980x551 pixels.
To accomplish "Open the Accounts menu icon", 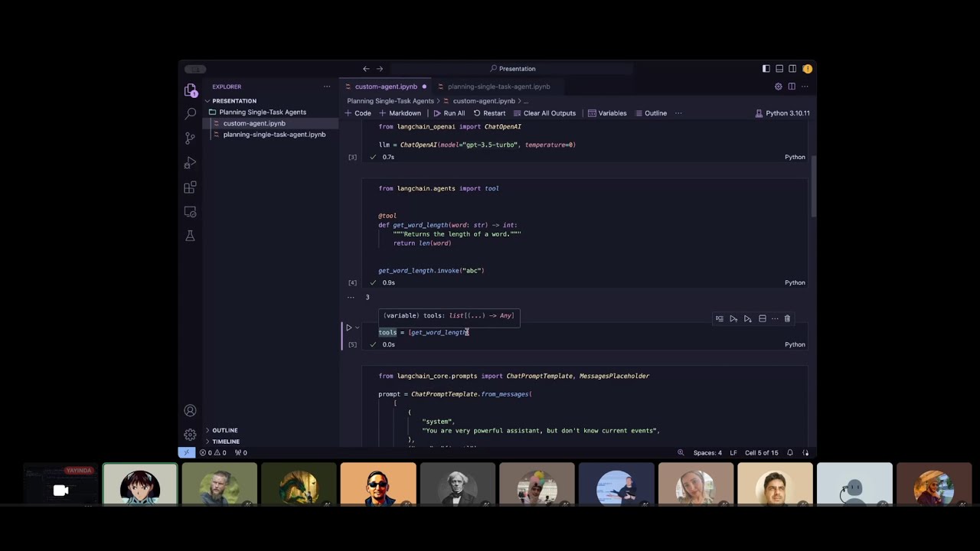I will 191,411.
